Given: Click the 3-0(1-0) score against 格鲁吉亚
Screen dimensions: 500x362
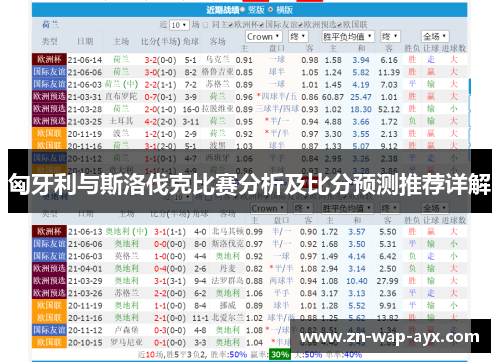Looking at the screenshot, I should coord(160,72).
